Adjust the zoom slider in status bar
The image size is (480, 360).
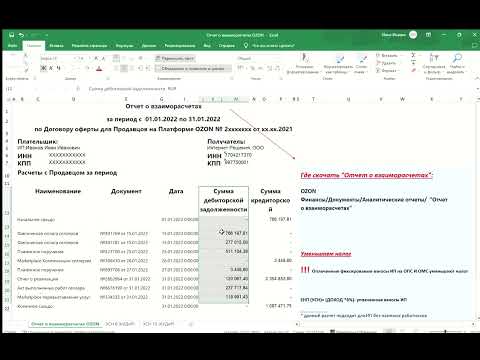[x=445, y=331]
